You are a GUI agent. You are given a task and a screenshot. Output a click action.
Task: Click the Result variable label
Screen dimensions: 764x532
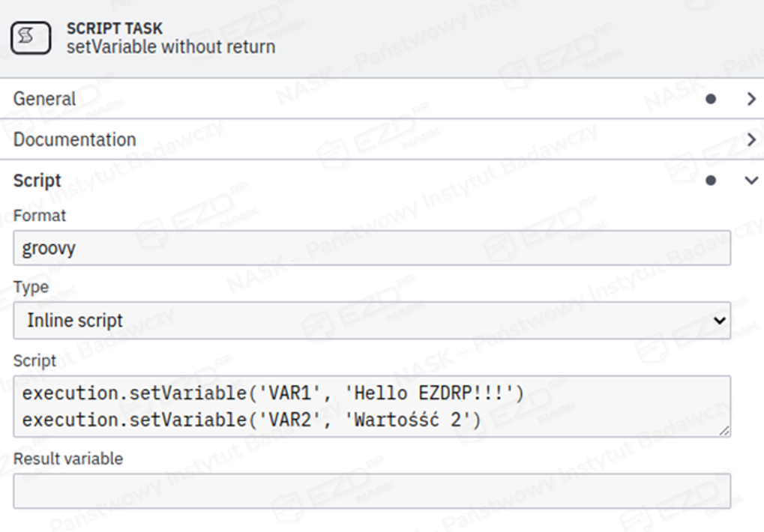coord(67,459)
